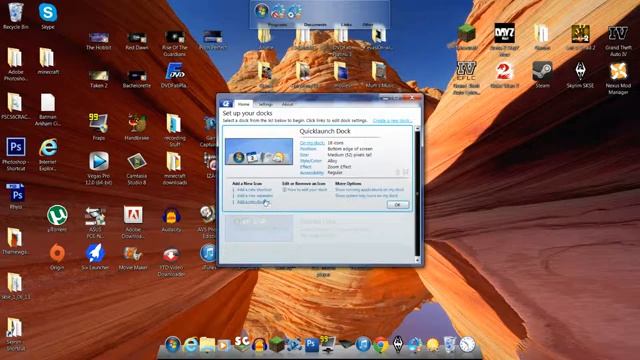This screenshot has height=360, width=640.
Task: Launch iTunes from the bottom dock
Action: point(362,345)
